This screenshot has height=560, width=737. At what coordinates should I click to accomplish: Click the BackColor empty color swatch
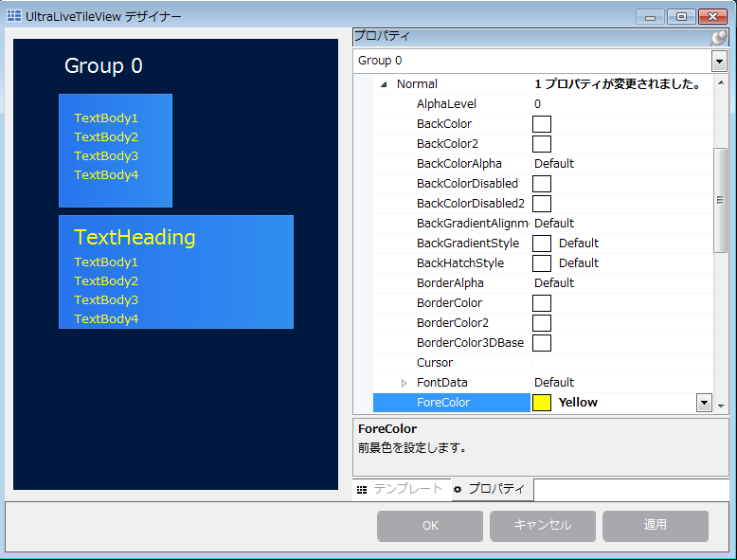click(x=542, y=124)
